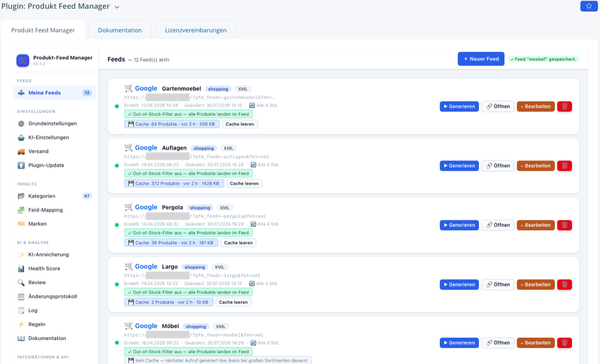Go to Versand settings
Image resolution: width=600 pixels, height=364 pixels.
pos(54,151)
